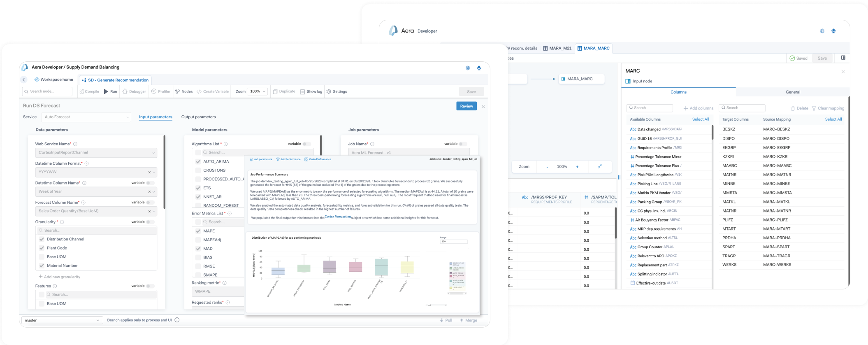This screenshot has width=868, height=345.
Task: Uncheck the Plant Code granularity
Action: click(42, 248)
